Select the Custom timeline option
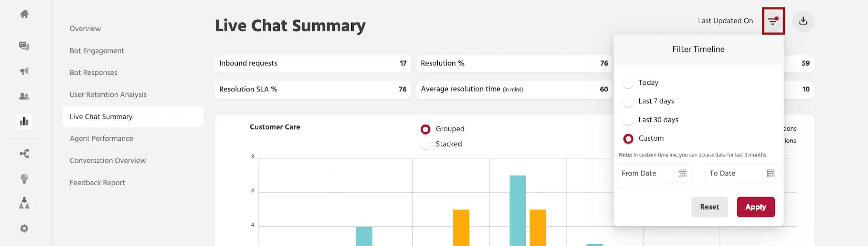The height and width of the screenshot is (246, 868). coord(628,139)
